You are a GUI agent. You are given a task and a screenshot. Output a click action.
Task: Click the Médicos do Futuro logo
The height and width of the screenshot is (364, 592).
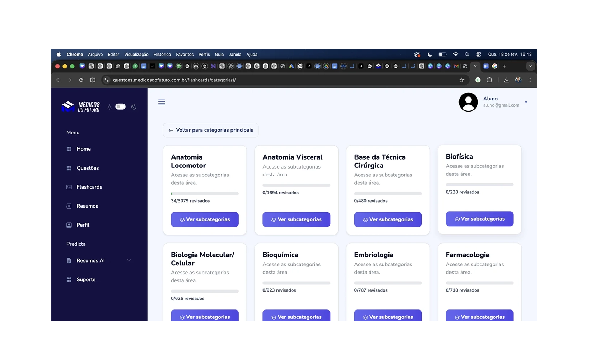[x=81, y=107]
